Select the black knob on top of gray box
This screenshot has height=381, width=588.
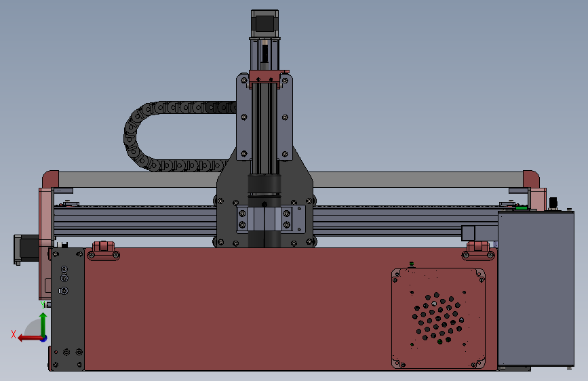[x=553, y=203]
